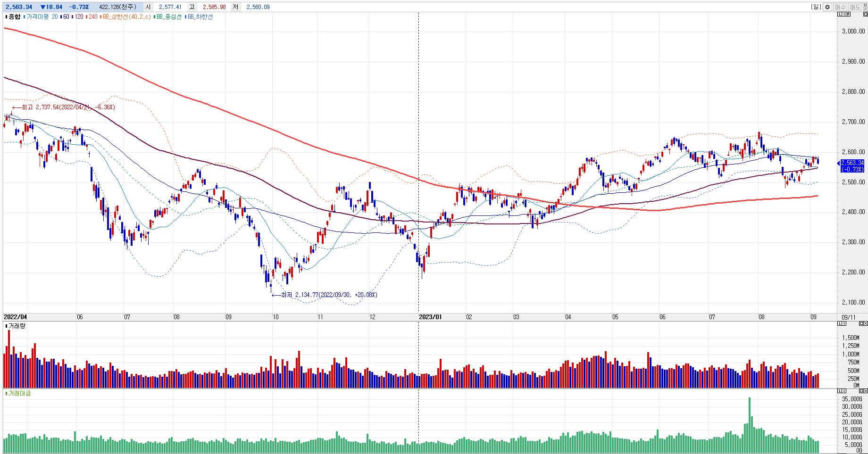Select the 종합 legend label
This screenshot has width=868, height=454.
coord(14,17)
